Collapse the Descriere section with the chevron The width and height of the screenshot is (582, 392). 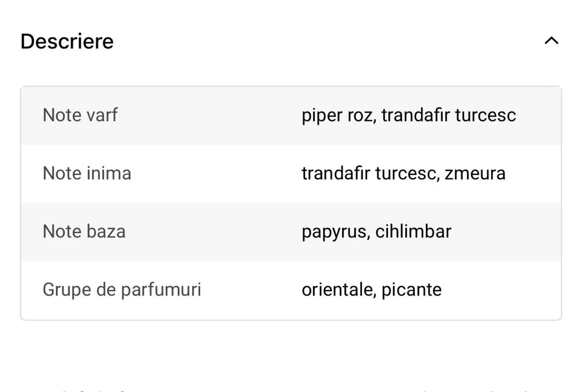(551, 41)
